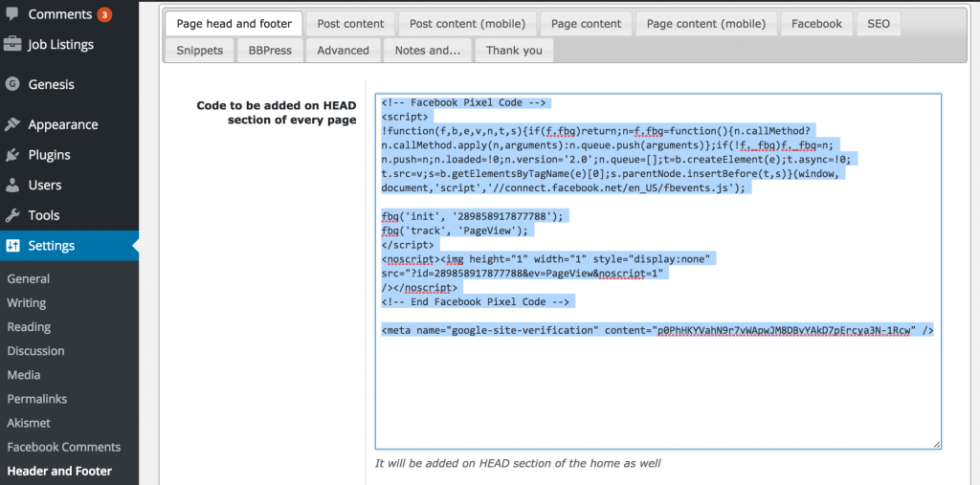Click the 'End Facebook Pixel Code' comment line
980x485 pixels.
(x=475, y=302)
